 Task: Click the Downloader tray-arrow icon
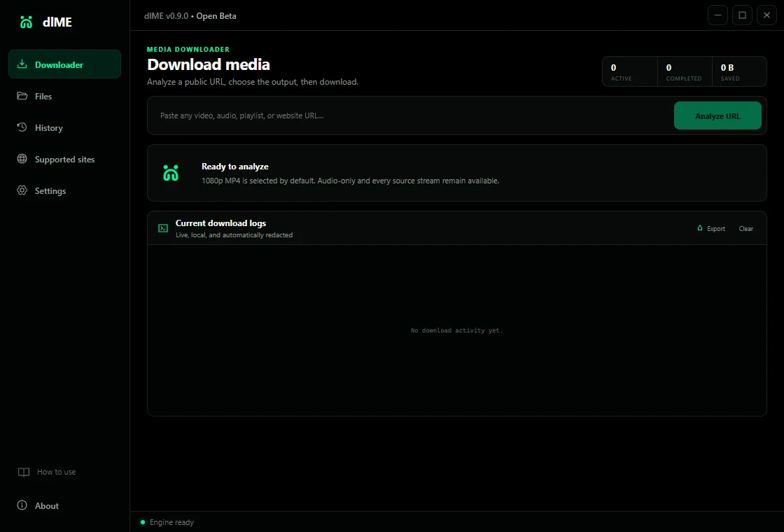click(22, 64)
